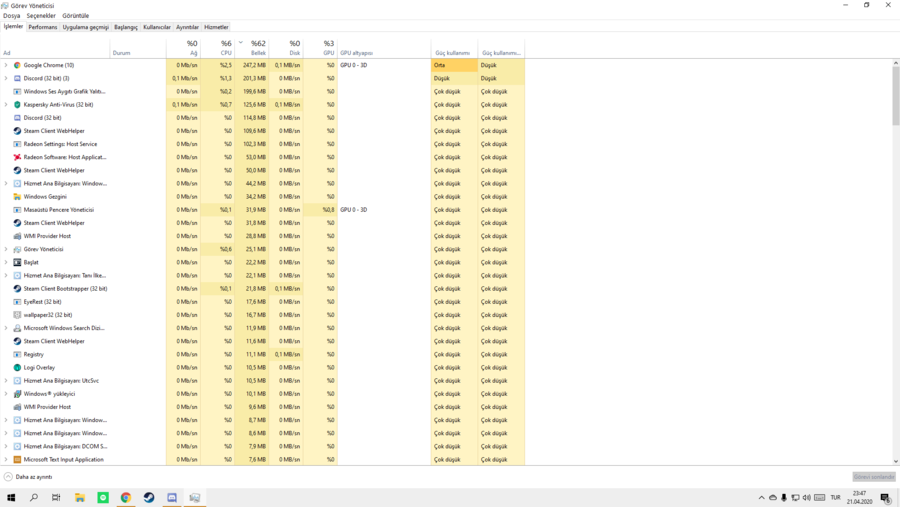Viewport: 900px width, 507px height.
Task: Open the Windows Start button
Action: pyautogui.click(x=11, y=497)
